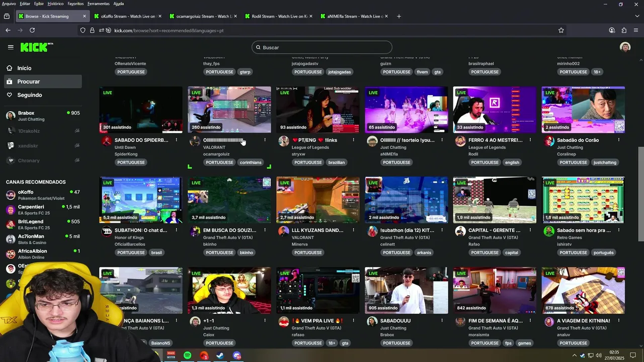Open options menu for PT/ENG !links stream
This screenshot has height=362, width=644.
coord(353,140)
